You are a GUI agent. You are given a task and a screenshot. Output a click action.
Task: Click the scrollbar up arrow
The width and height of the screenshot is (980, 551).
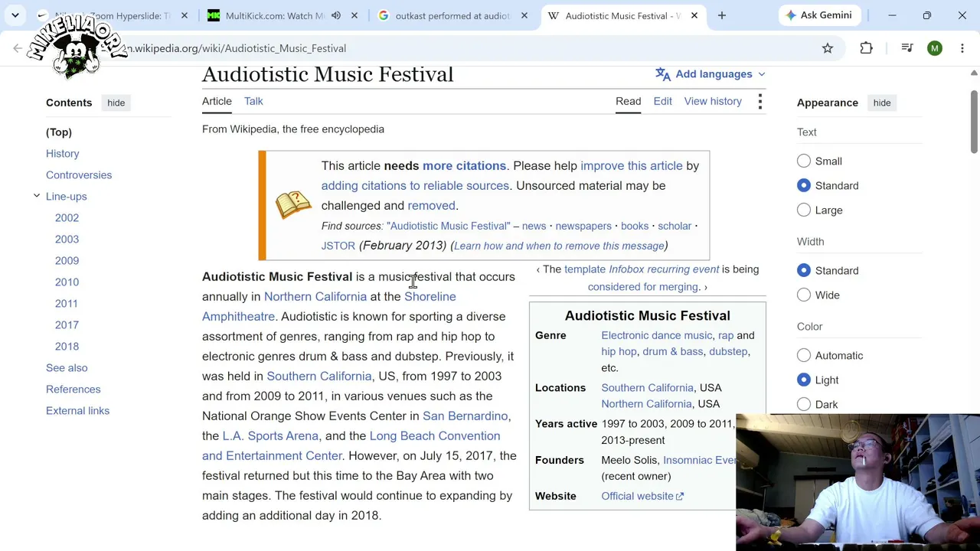coord(974,73)
